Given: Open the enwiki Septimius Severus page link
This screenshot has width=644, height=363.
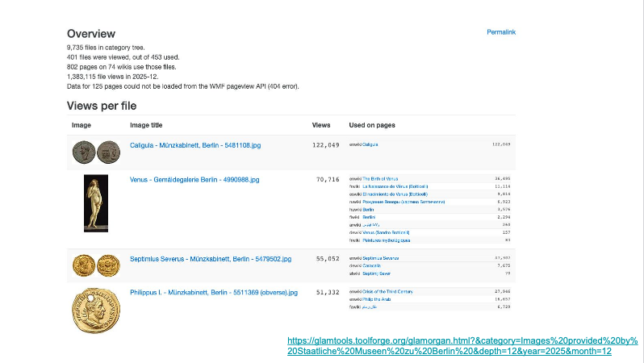Looking at the screenshot, I should pyautogui.click(x=380, y=258).
